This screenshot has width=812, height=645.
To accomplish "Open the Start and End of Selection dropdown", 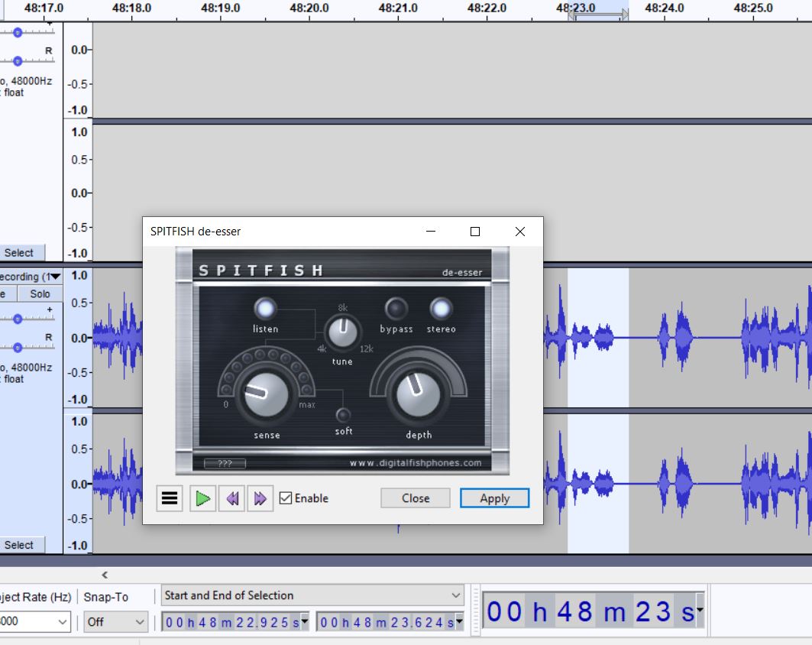I will 312,595.
